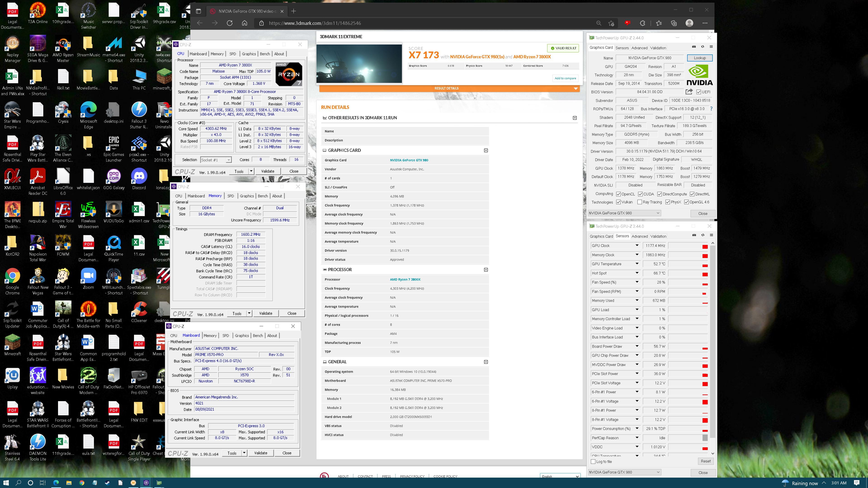This screenshot has height=488, width=868.
Task: Open Google Chrome desktop shortcut
Action: (x=12, y=282)
